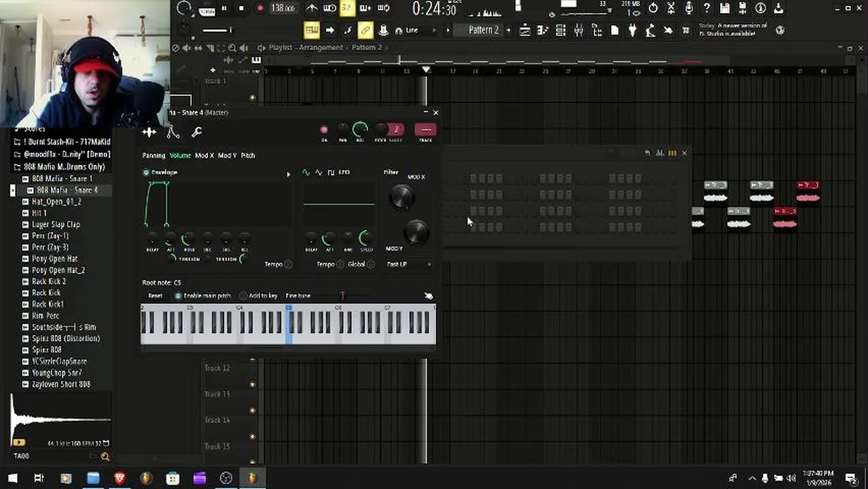Click the channel on/off red LED
The image size is (868, 489).
324,130
